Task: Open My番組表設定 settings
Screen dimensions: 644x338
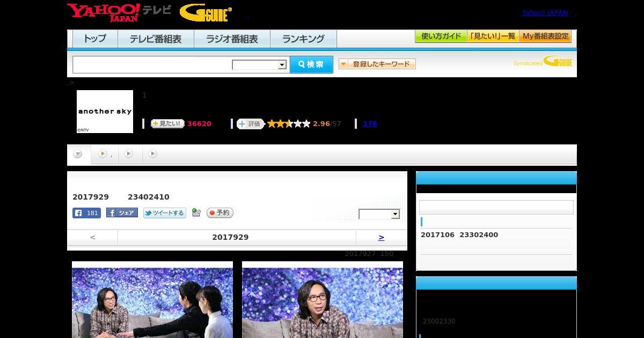Action: click(545, 36)
